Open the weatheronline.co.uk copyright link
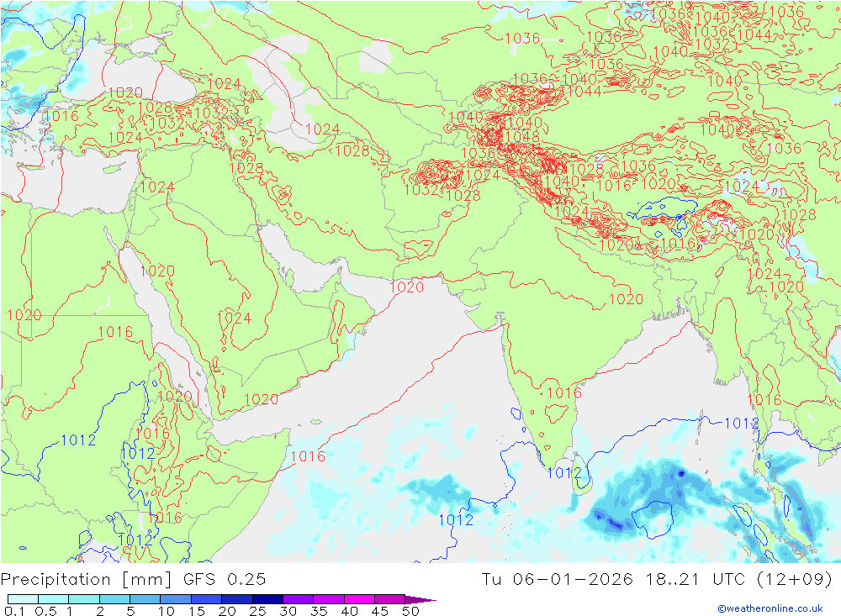 coord(770,608)
